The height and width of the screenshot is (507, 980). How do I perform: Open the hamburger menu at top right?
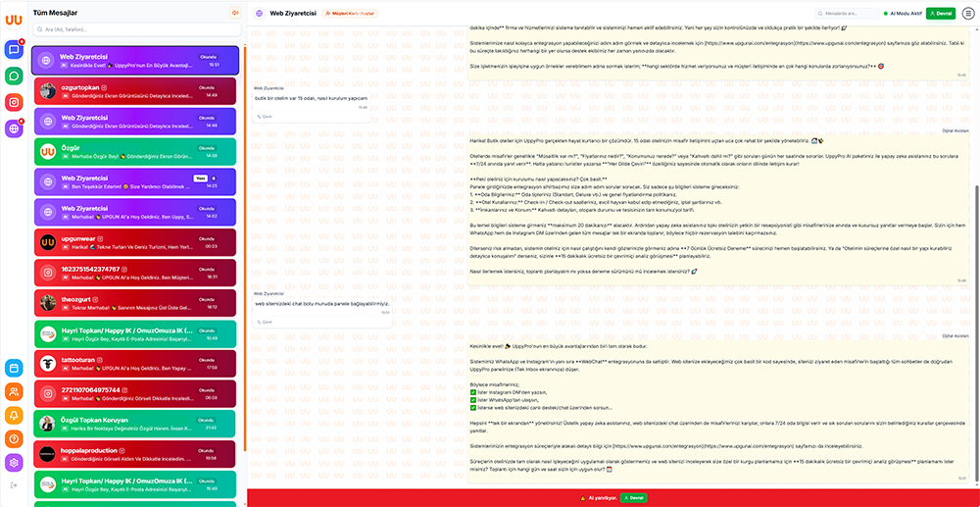(x=966, y=14)
